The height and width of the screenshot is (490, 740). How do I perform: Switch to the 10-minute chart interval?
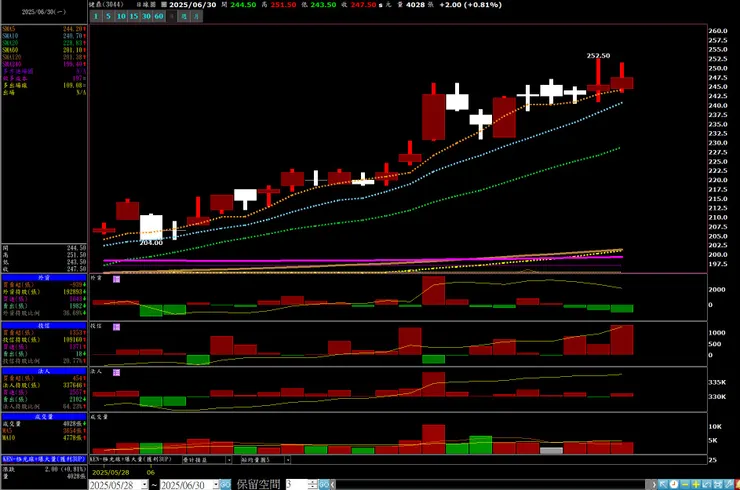121,17
